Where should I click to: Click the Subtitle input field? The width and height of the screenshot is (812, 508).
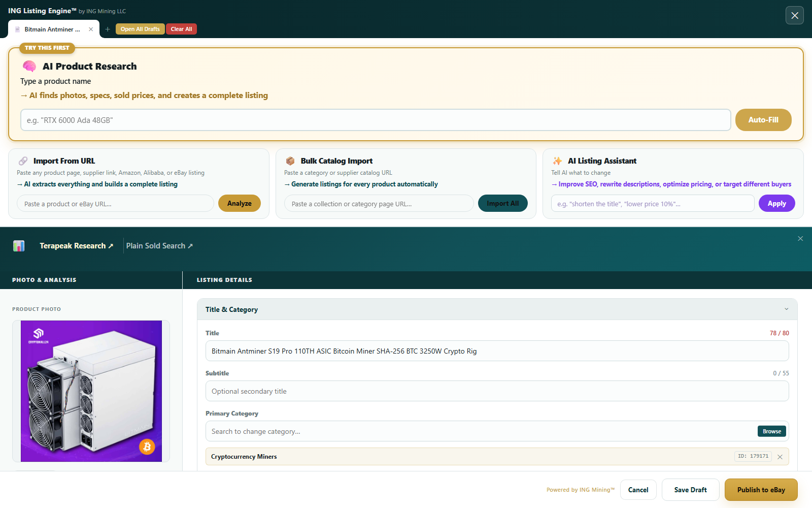497,391
